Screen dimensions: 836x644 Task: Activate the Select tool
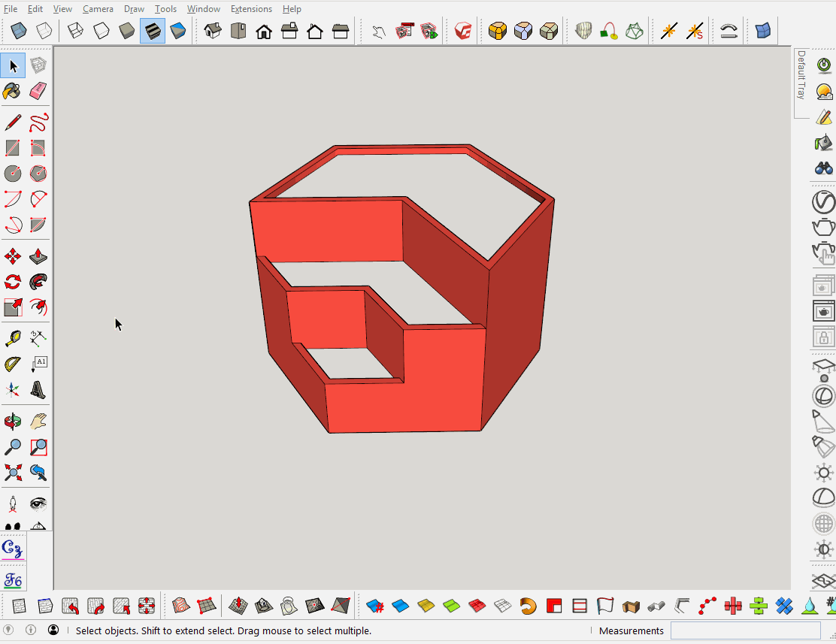(x=12, y=65)
